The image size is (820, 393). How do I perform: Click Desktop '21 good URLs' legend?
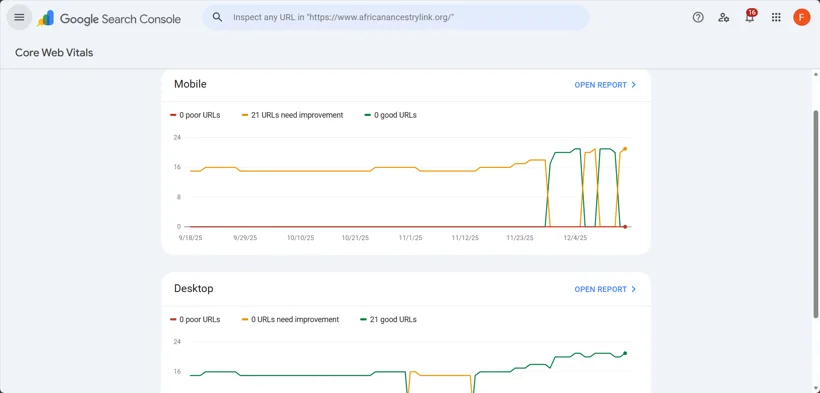tap(389, 319)
